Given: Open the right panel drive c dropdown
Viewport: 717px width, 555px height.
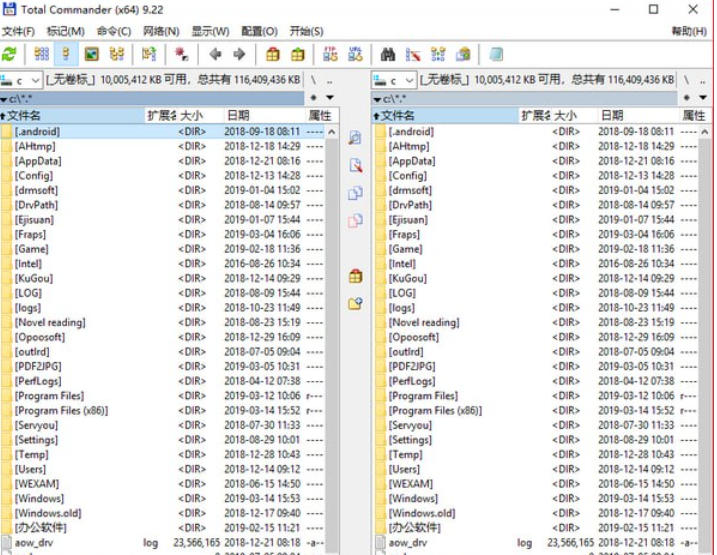Looking at the screenshot, I should coord(394,80).
